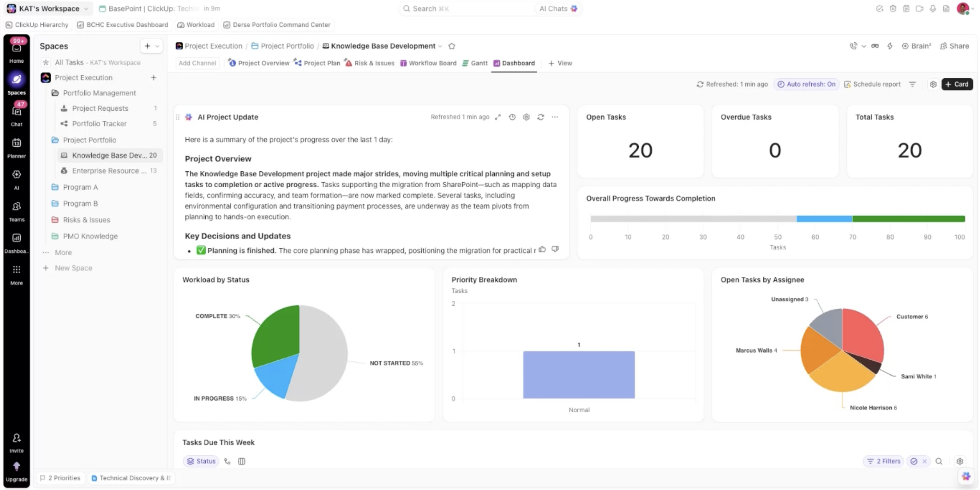Favorite Knowledge Base Development with the star

tap(452, 46)
